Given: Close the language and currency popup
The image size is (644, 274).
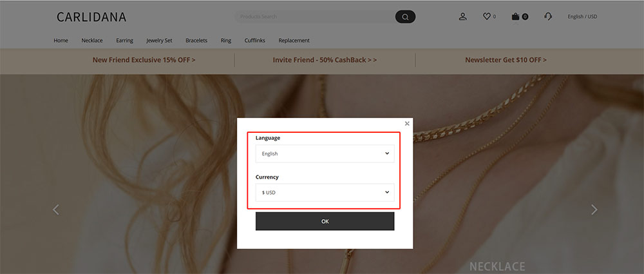Looking at the screenshot, I should coord(407,123).
